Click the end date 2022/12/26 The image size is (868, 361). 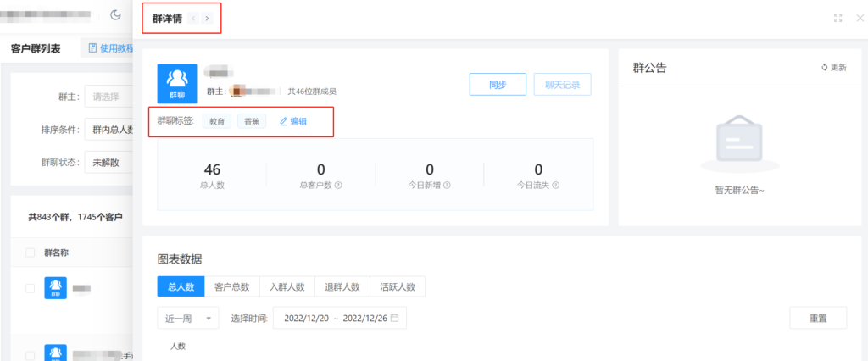click(365, 318)
